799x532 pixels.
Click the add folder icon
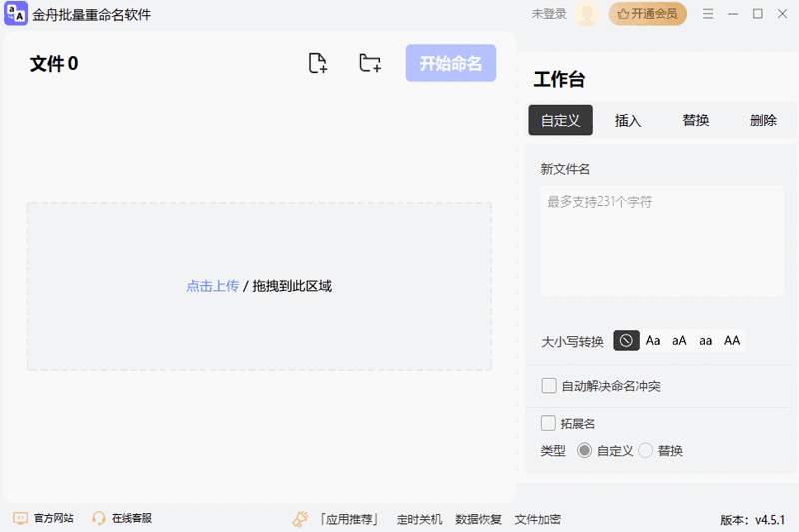tap(370, 64)
